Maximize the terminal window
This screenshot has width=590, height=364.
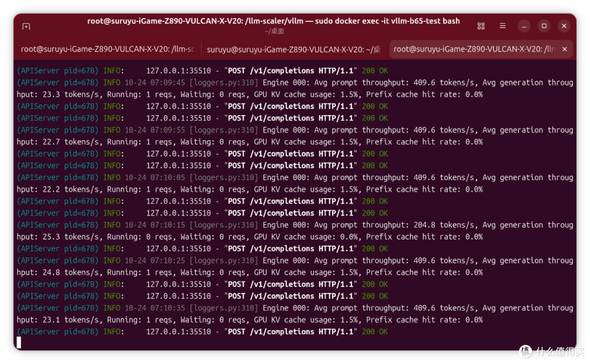click(x=544, y=26)
